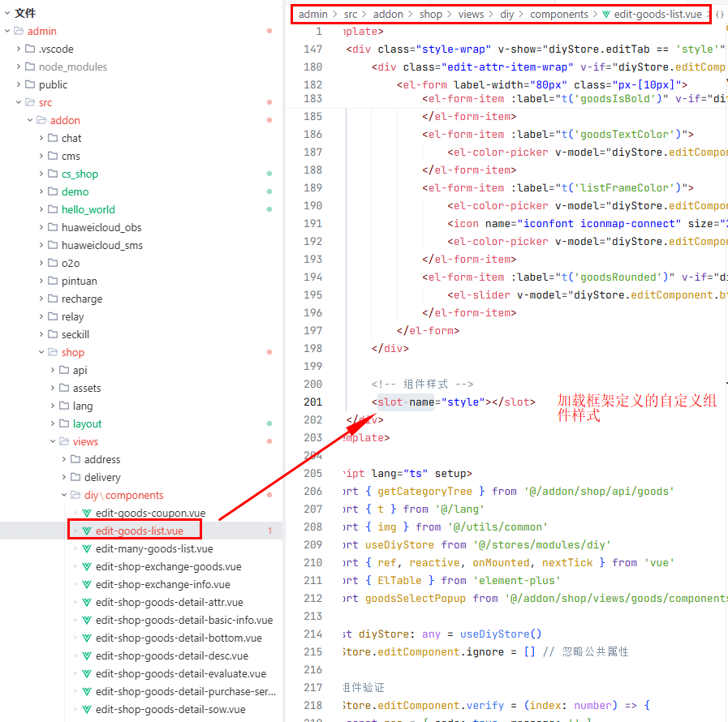The height and width of the screenshot is (722, 728).
Task: Click the folder icon beside pintuan
Action: 53,281
